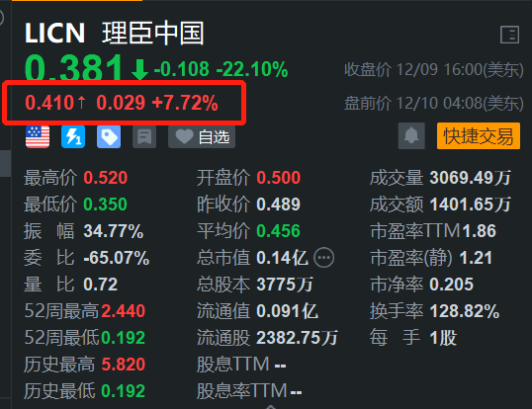Click the 52周最高 value 2.440

point(124,311)
